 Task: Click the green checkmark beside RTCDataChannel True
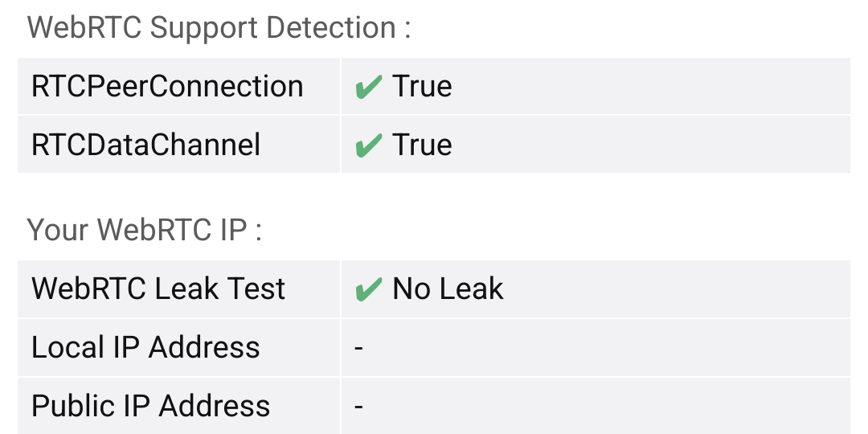point(369,145)
